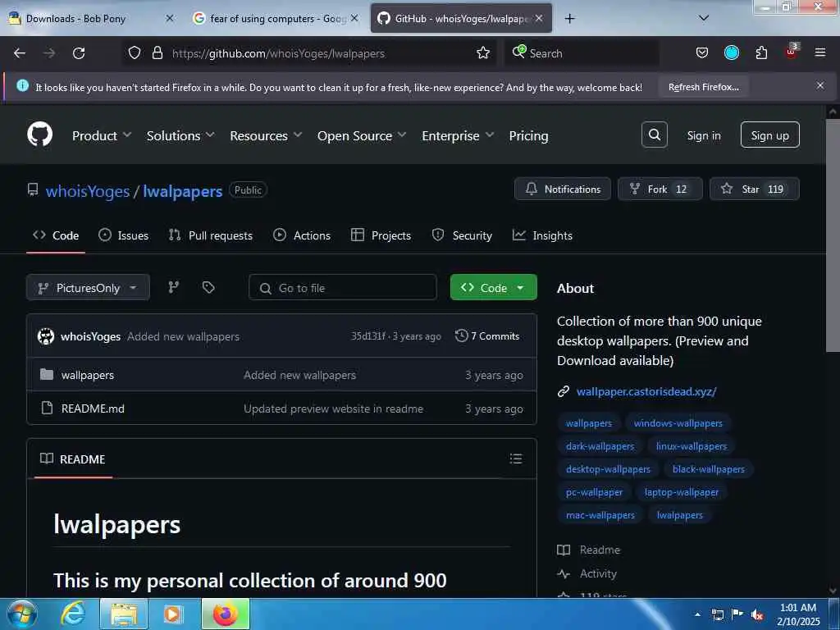Viewport: 840px width, 630px height.
Task: Open the Actions tab
Action: (x=302, y=235)
